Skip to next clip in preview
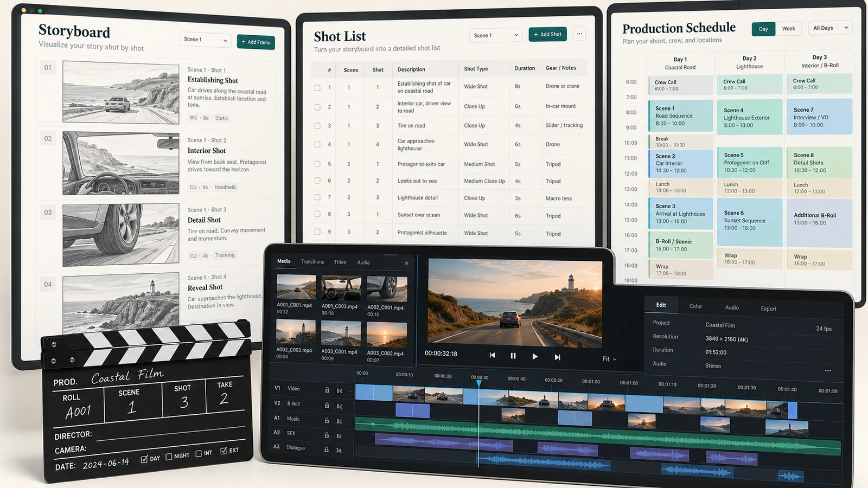 click(x=557, y=357)
